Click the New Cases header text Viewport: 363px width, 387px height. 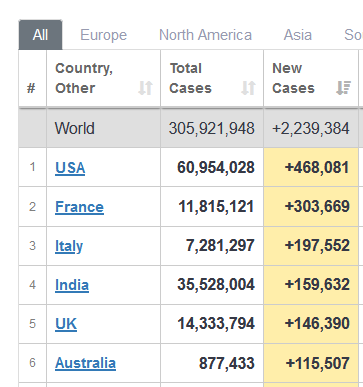click(x=293, y=78)
